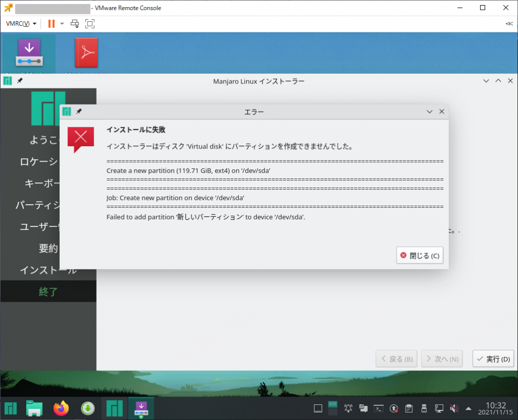
Task: Pause the virtual machine with orange pause icon
Action: (51, 24)
